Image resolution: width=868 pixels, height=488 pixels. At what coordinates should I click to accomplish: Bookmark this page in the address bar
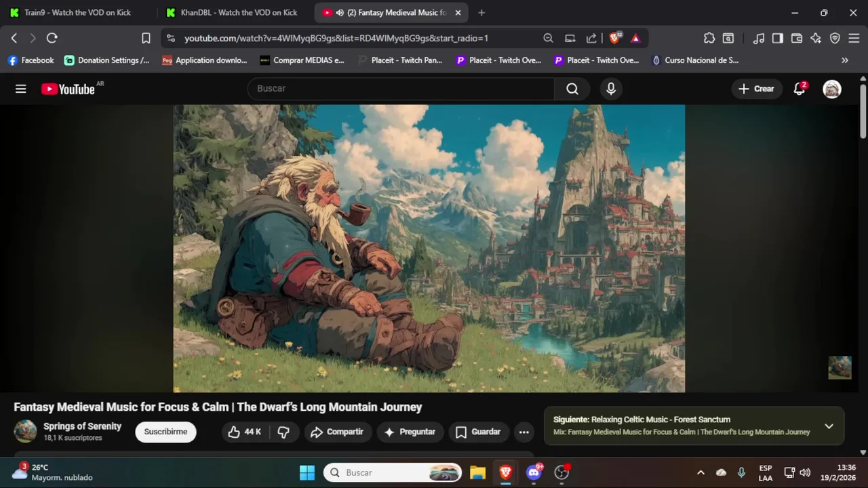(146, 38)
